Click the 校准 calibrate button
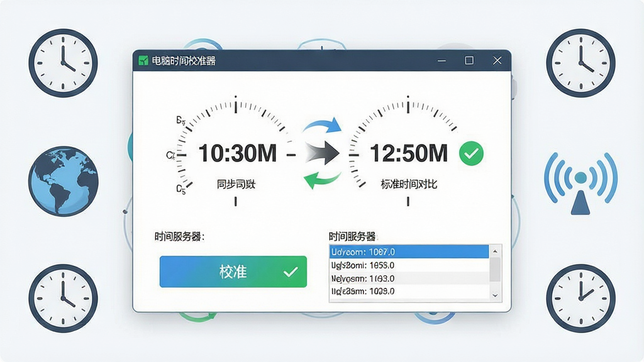Image resolution: width=644 pixels, height=362 pixels. pyautogui.click(x=233, y=271)
